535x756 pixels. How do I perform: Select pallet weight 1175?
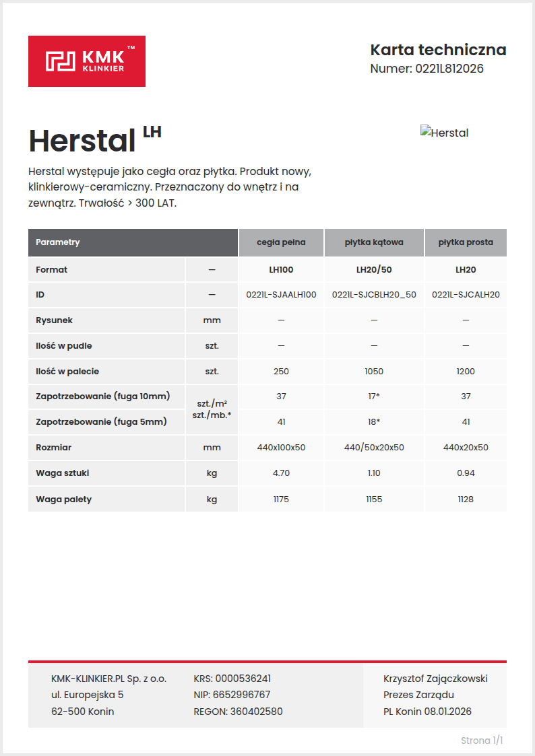point(281,499)
